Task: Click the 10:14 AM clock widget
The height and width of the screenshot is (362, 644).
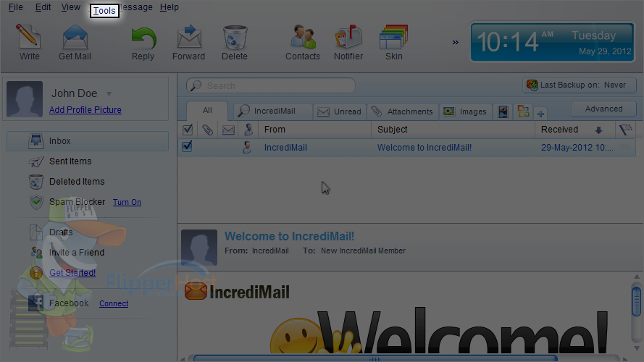Action: click(553, 42)
